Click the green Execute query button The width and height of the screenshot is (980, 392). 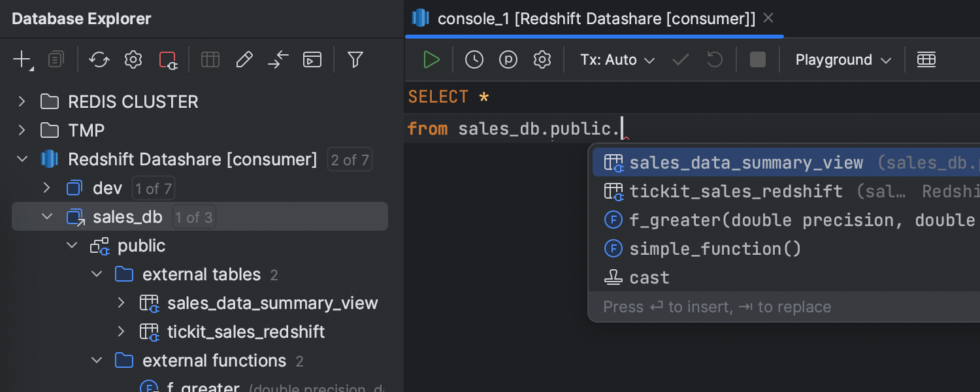tap(431, 60)
